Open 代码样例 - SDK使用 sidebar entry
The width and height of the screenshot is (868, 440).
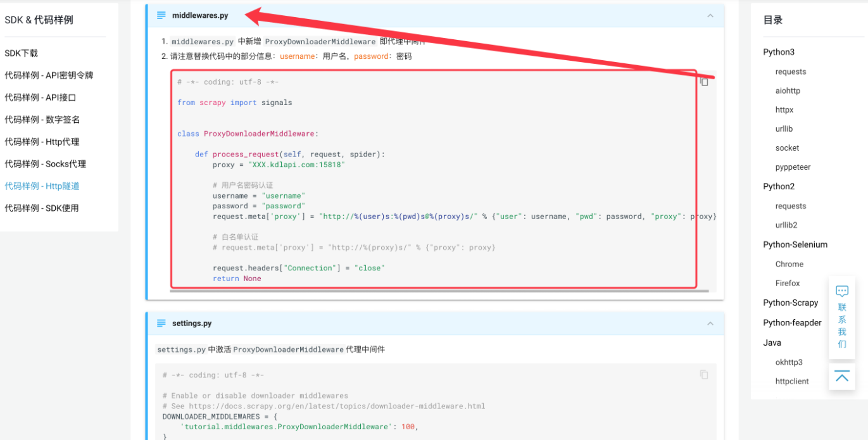pyautogui.click(x=42, y=208)
